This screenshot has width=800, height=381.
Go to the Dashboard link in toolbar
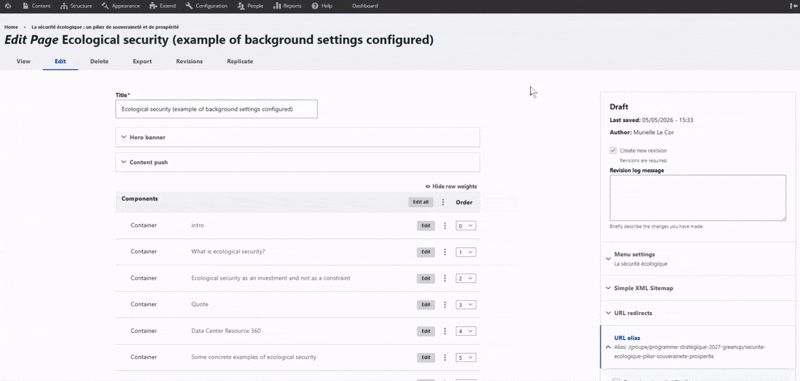point(365,6)
